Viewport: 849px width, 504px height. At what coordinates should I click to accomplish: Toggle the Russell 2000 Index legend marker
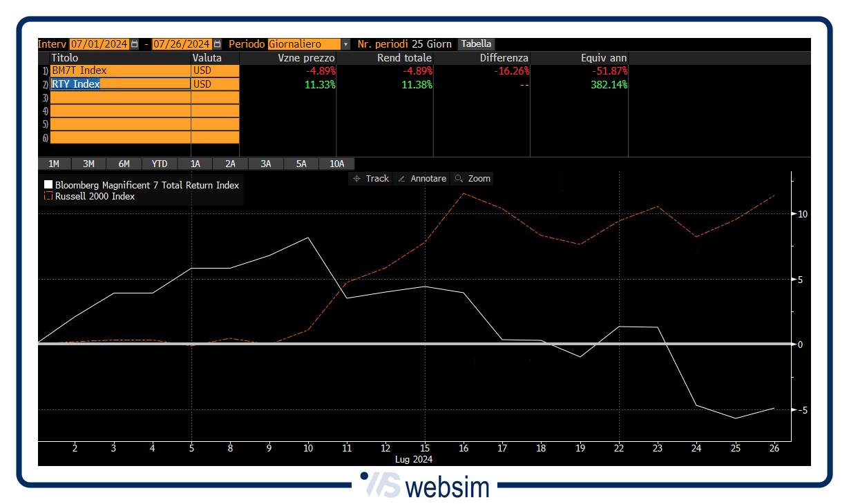(48, 196)
